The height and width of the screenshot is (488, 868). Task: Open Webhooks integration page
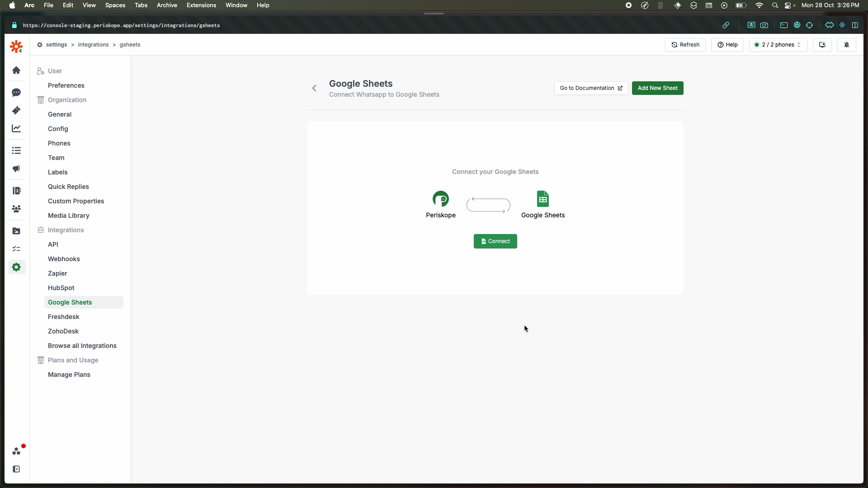click(64, 259)
